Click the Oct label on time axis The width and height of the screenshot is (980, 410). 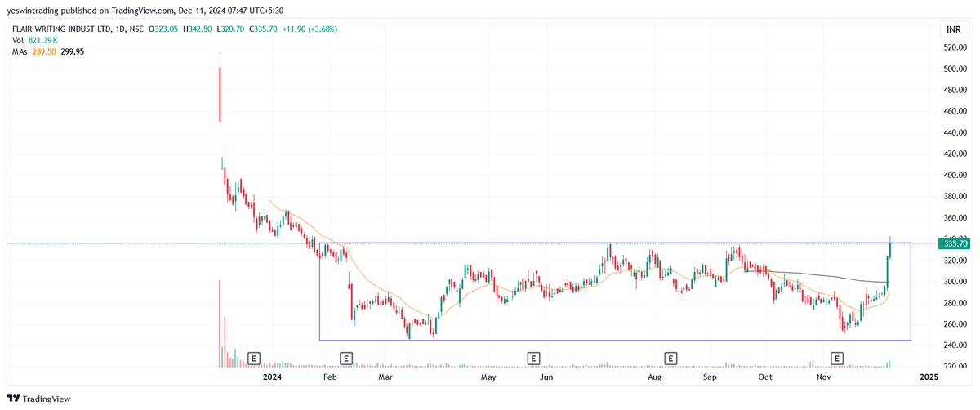tap(765, 378)
